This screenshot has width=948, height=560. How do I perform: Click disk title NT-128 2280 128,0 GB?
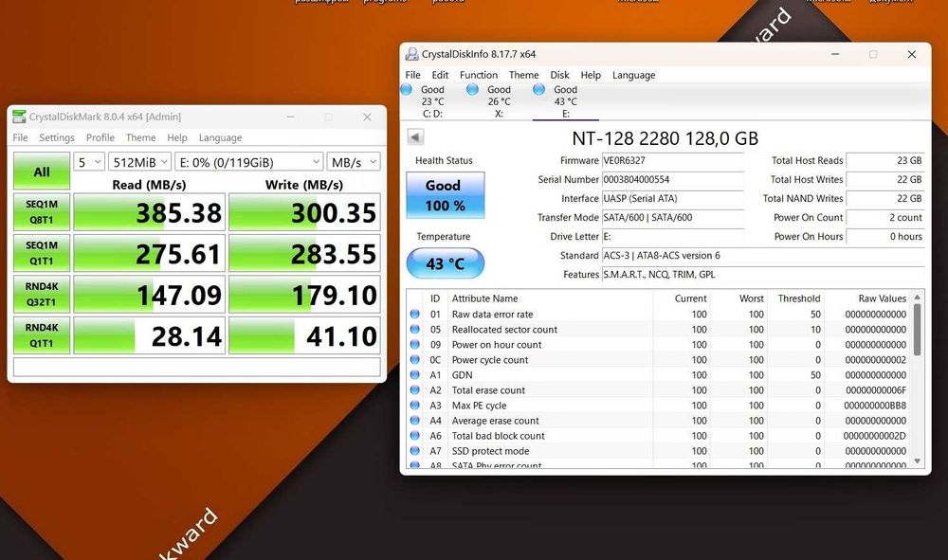(665, 138)
